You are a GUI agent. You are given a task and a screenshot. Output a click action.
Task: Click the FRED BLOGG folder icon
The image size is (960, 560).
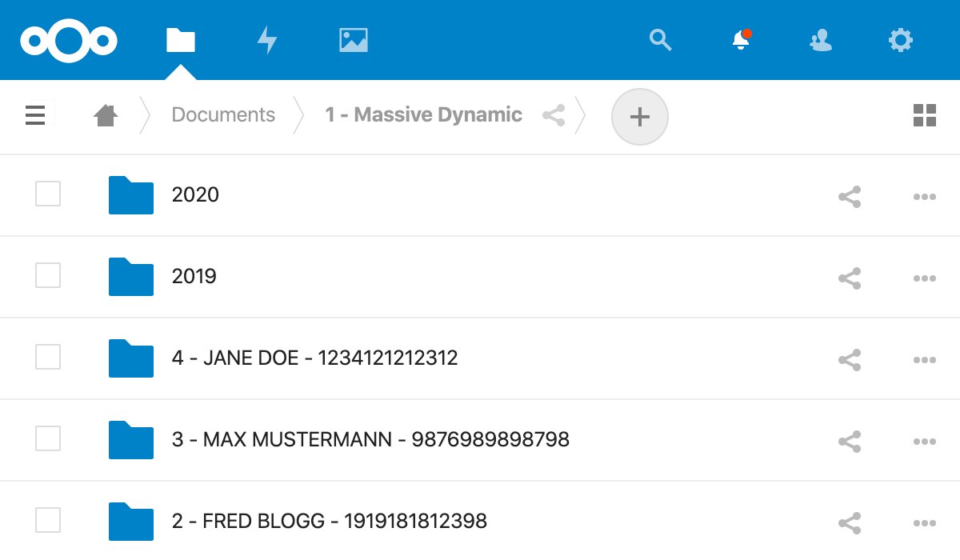coord(131,522)
